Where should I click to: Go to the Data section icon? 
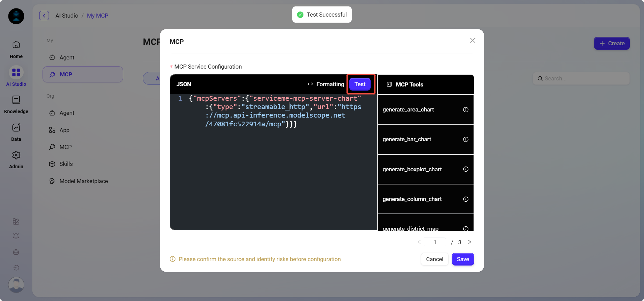(16, 128)
